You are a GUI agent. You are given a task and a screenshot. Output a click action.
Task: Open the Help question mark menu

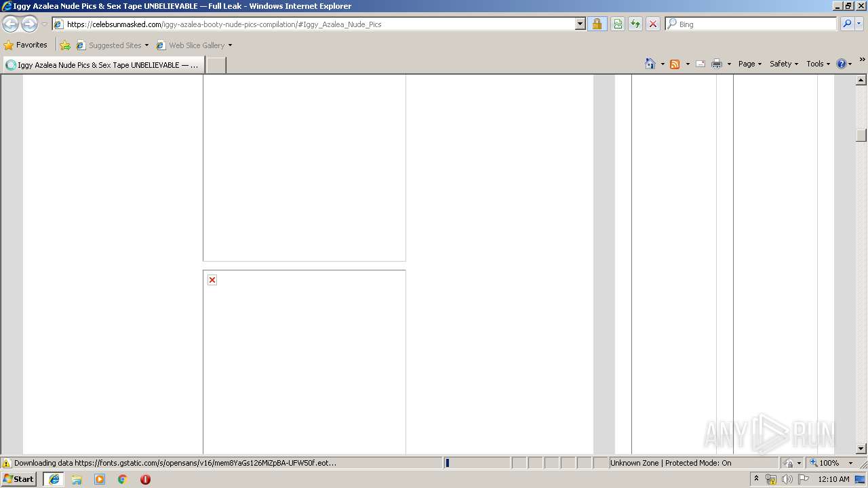844,64
